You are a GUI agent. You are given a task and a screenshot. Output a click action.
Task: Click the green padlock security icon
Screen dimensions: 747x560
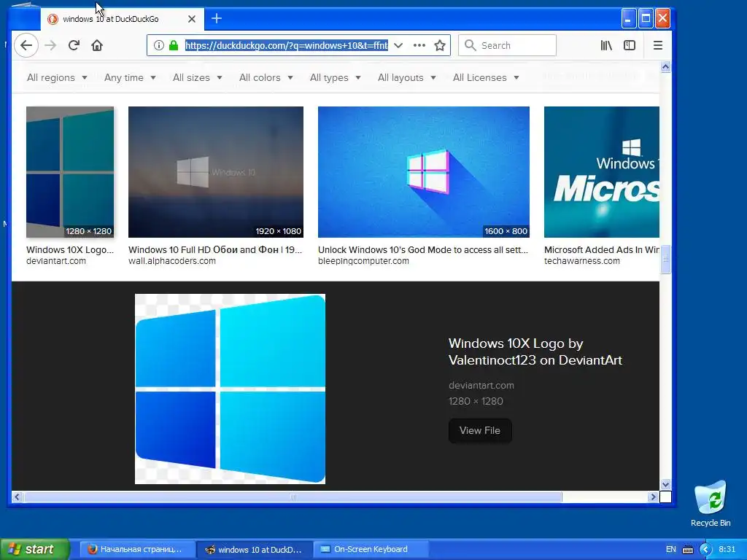pyautogui.click(x=174, y=45)
